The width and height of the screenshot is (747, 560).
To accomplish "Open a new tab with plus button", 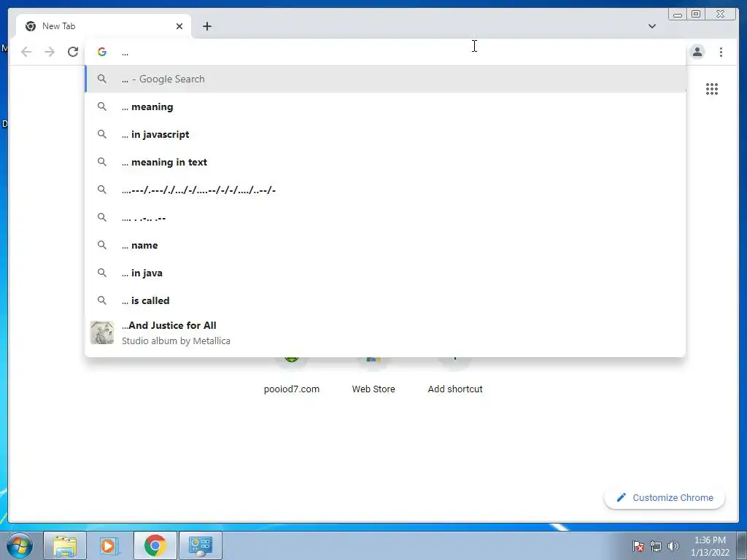I will (206, 26).
